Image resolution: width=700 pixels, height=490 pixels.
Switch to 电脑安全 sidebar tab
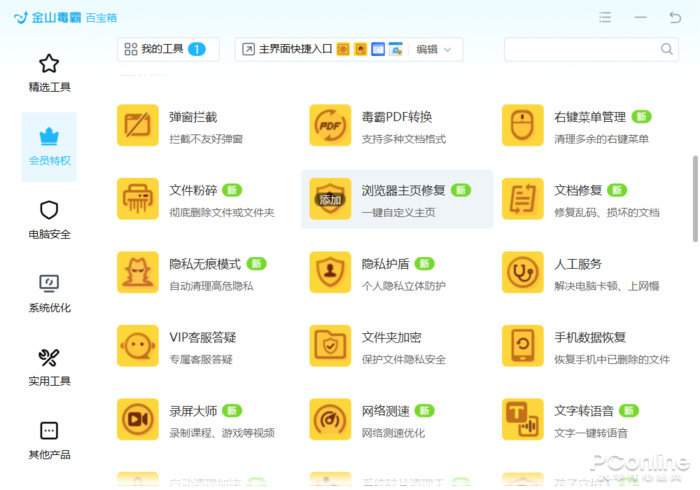[x=49, y=220]
